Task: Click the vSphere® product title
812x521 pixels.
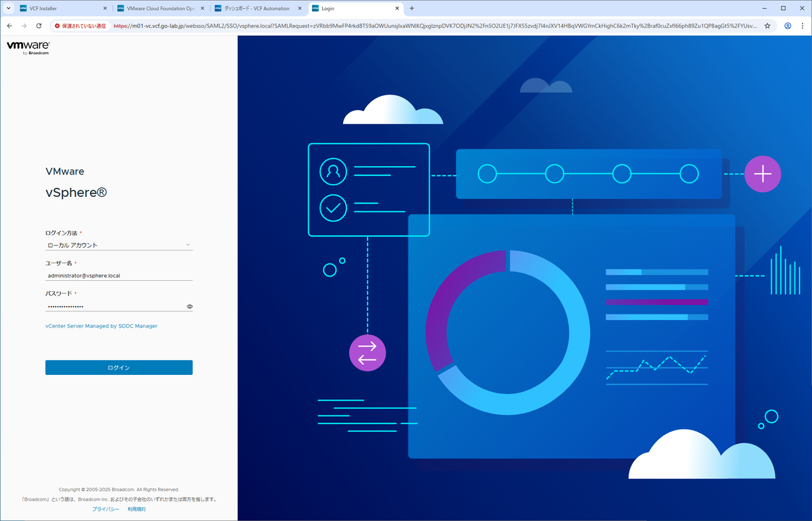Action: click(76, 192)
